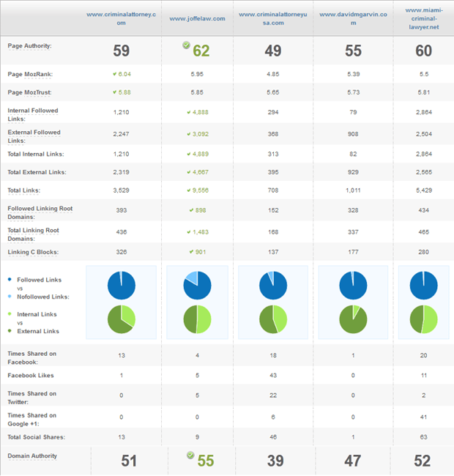Click the internal vs external pie for davidmgarvin.com
Image resolution: width=454 pixels, height=476 pixels.
point(353,319)
